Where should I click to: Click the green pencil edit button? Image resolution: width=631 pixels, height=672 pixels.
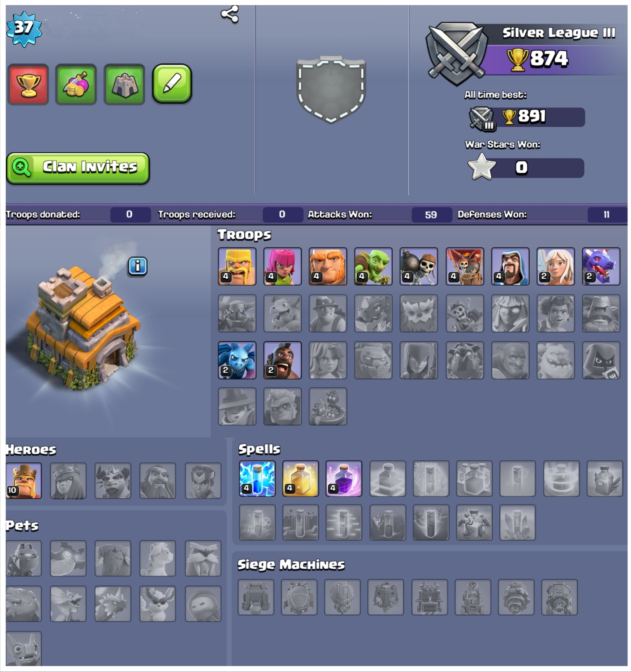172,83
